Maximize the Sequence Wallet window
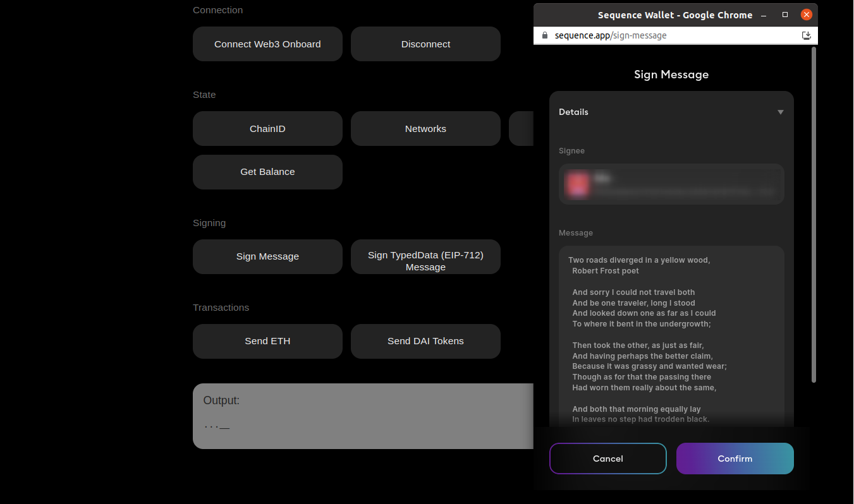 785,15
